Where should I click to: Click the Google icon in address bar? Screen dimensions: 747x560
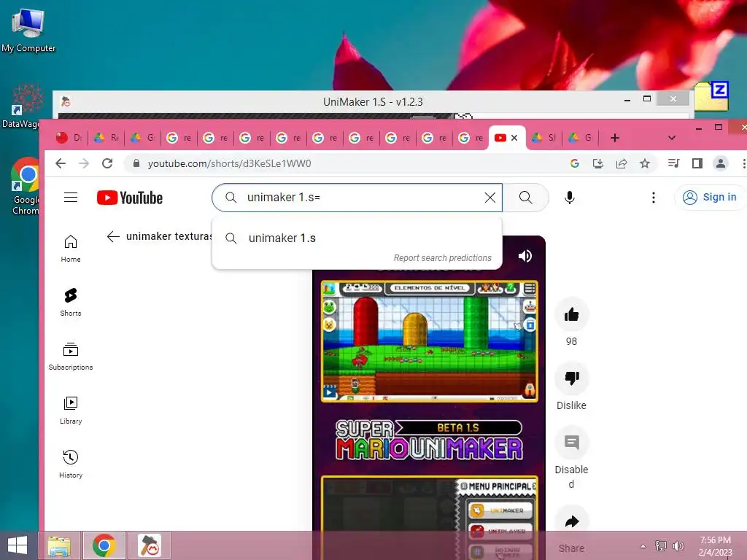575,164
